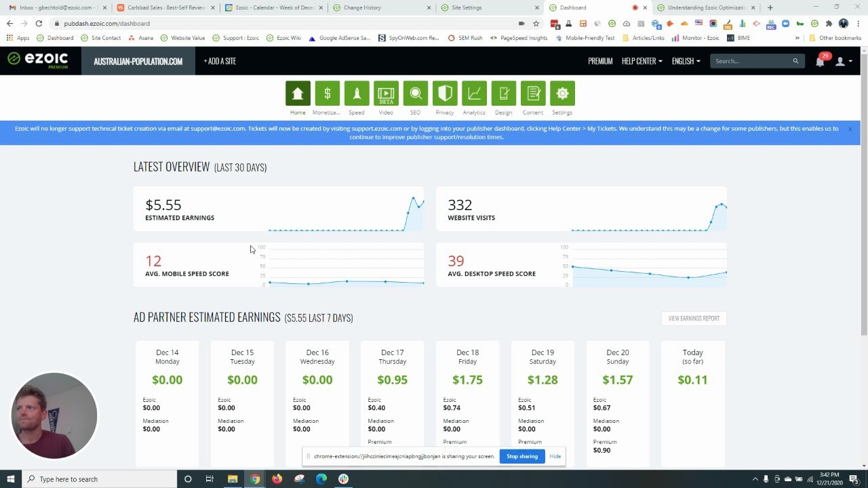The width and height of the screenshot is (868, 488).
Task: Open the Video beta icon
Action: pos(386,94)
